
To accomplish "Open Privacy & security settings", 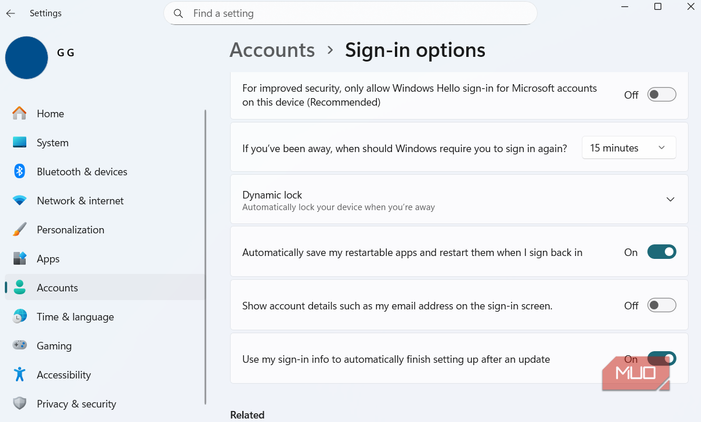I will click(105, 404).
